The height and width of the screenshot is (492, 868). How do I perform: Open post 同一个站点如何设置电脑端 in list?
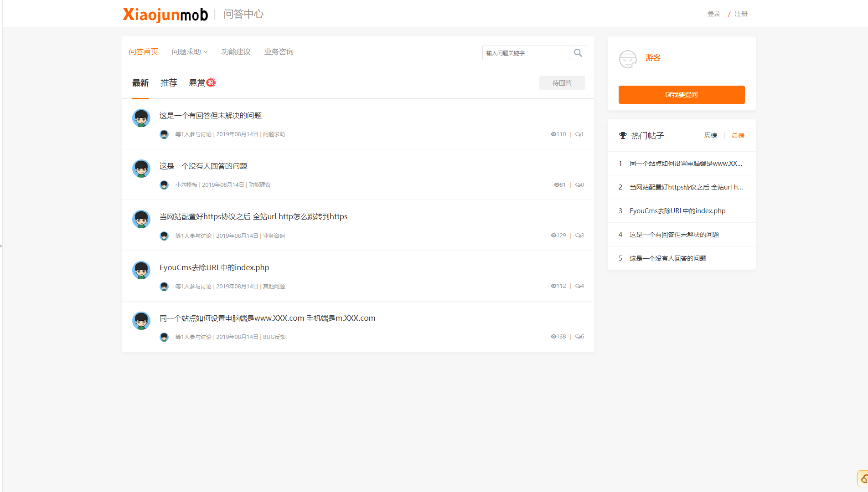[268, 318]
